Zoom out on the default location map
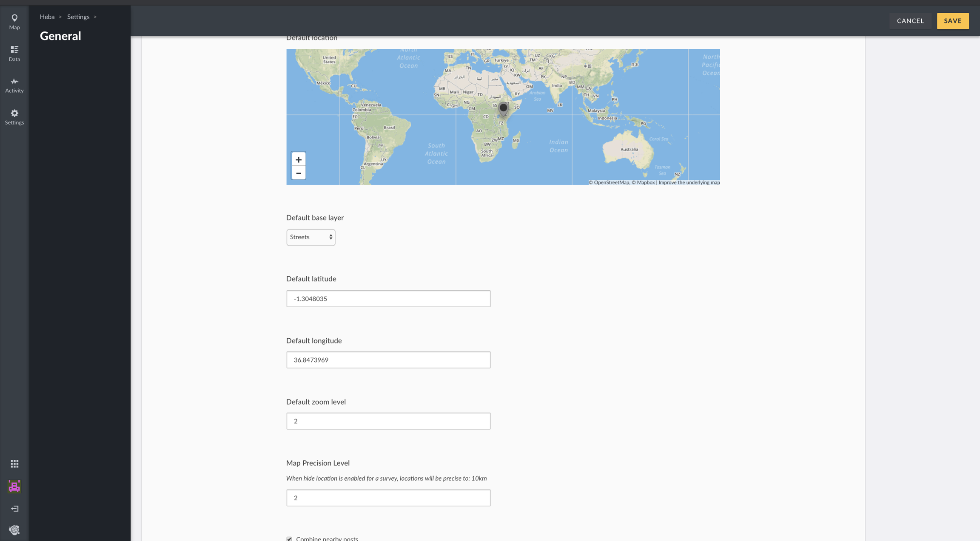 tap(299, 173)
